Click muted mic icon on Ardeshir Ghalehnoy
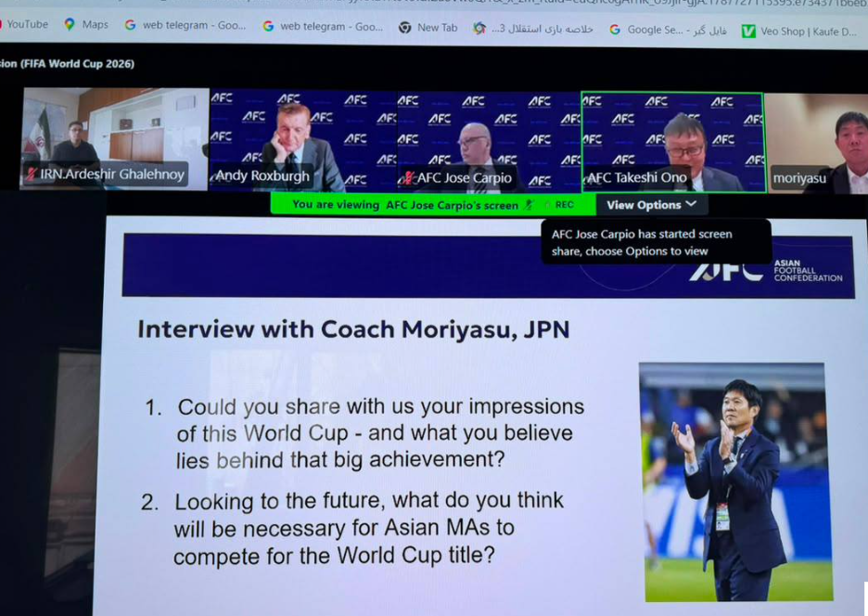868x616 pixels. [x=31, y=173]
